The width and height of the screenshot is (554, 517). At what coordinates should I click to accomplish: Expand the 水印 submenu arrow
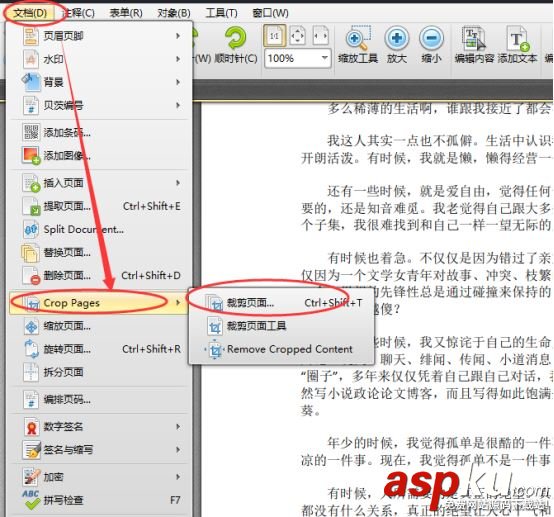(x=178, y=59)
